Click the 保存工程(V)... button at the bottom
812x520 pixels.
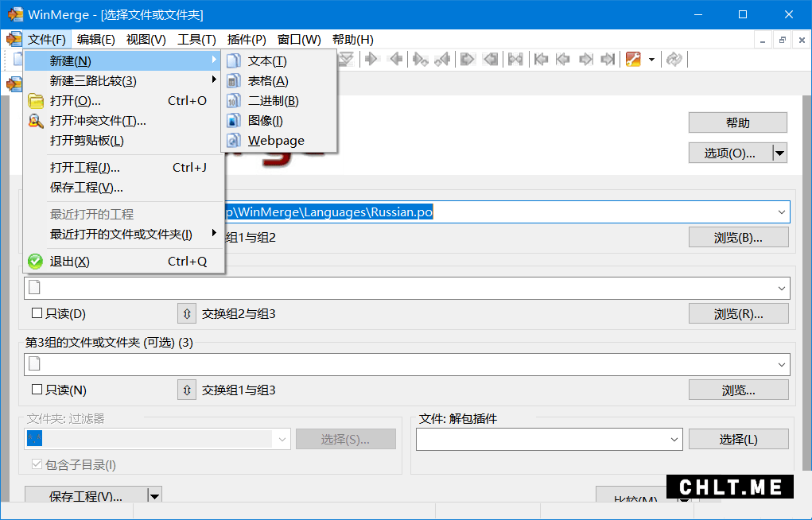[x=86, y=495]
